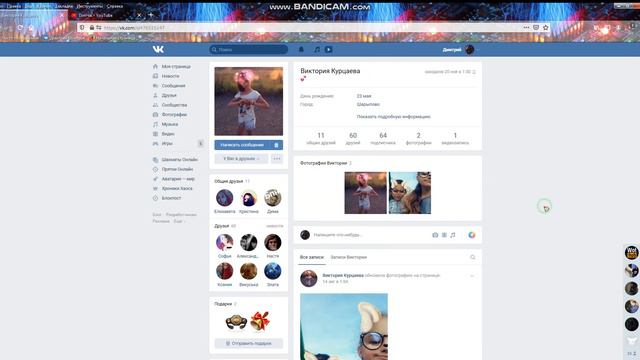Open the 60 друзей counter
Viewport: 640px width, 360px height.
click(353, 138)
